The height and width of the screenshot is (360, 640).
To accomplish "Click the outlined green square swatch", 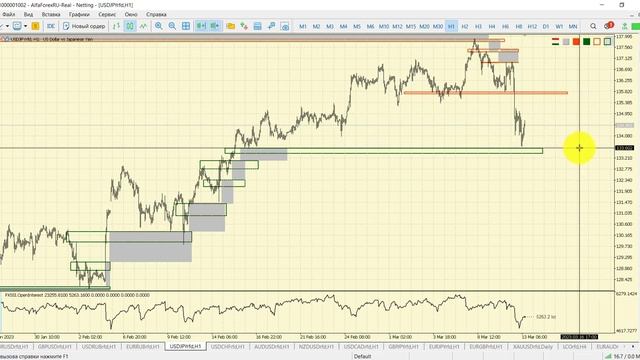I will [x=607, y=42].
